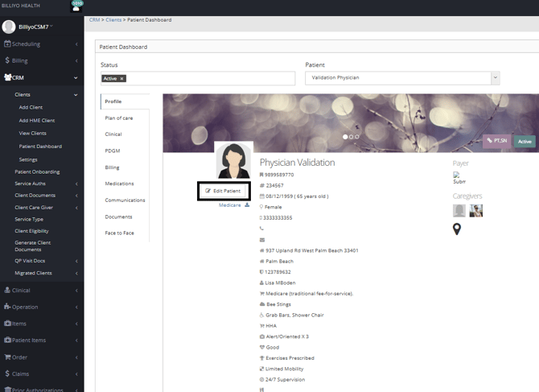Click the map location pin icon
Viewport: 539px width, 392px height.
coord(457,229)
